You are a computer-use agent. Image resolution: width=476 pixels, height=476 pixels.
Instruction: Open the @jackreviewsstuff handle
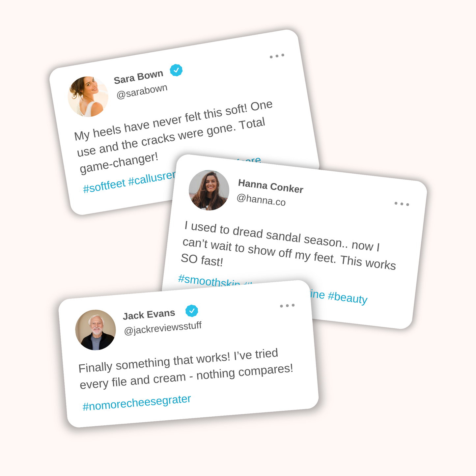coord(163,328)
